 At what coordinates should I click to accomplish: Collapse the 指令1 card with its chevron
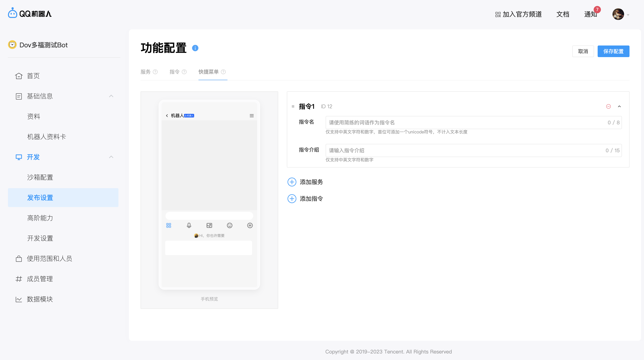pos(620,106)
